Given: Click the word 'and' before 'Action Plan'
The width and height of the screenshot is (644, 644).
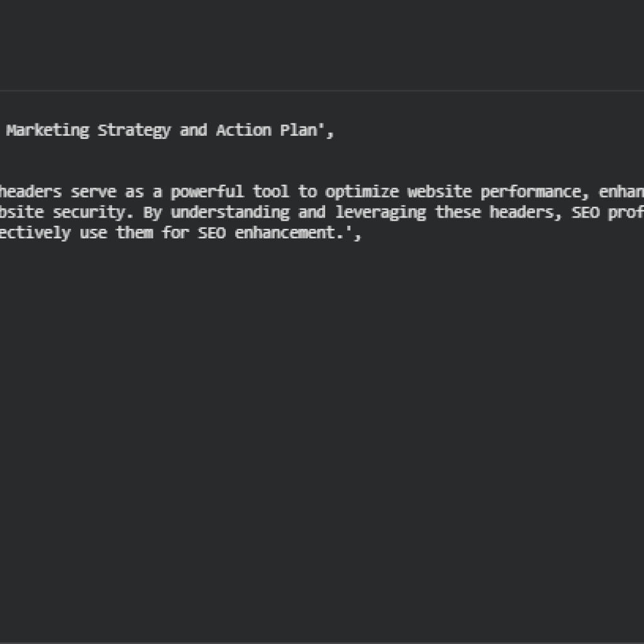Looking at the screenshot, I should tap(193, 131).
